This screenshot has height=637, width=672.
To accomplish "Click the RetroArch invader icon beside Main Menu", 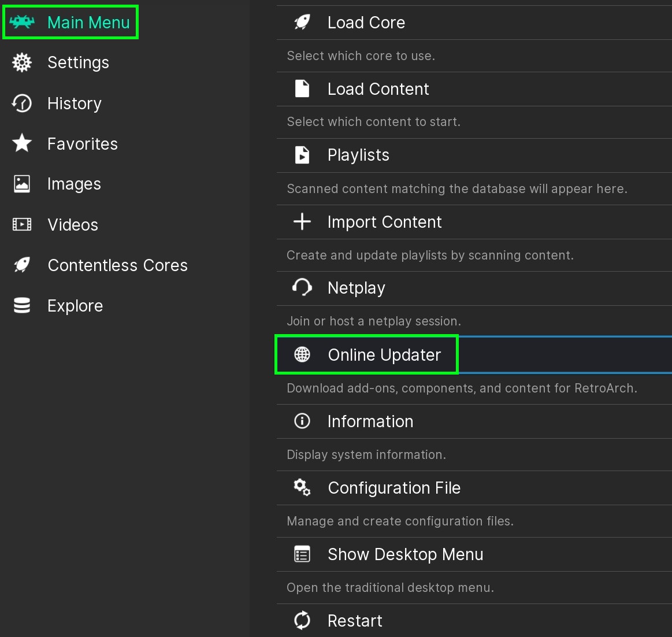I will tap(22, 23).
